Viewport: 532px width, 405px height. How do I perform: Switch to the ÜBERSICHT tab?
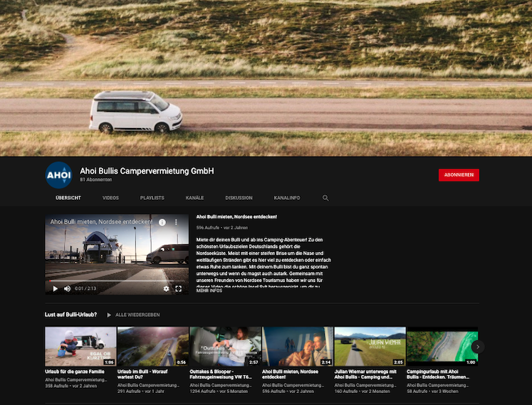tap(68, 198)
